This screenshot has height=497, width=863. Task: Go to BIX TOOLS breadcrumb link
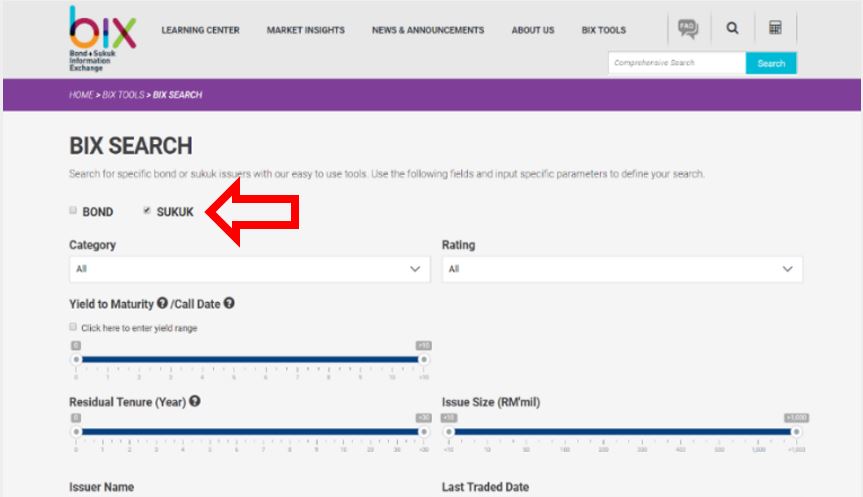[123, 95]
